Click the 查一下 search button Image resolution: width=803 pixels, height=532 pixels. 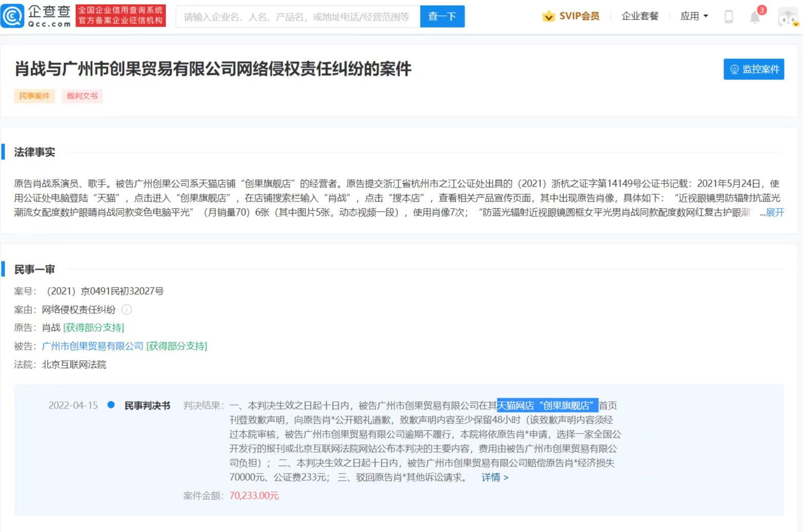[x=442, y=16]
